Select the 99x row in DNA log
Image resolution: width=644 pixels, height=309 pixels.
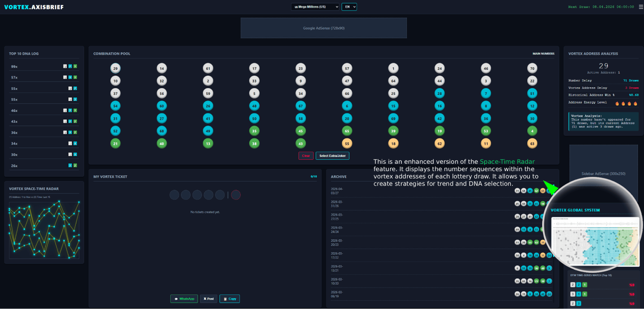click(44, 66)
